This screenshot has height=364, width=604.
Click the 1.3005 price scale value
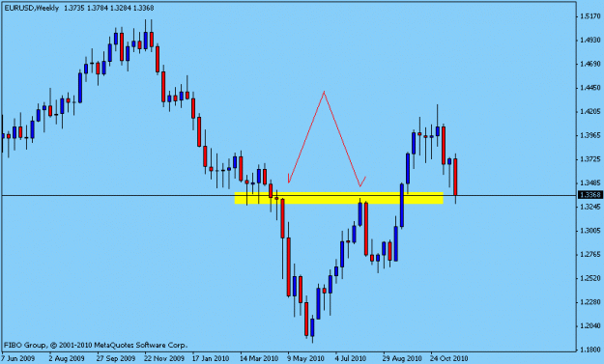(x=590, y=231)
